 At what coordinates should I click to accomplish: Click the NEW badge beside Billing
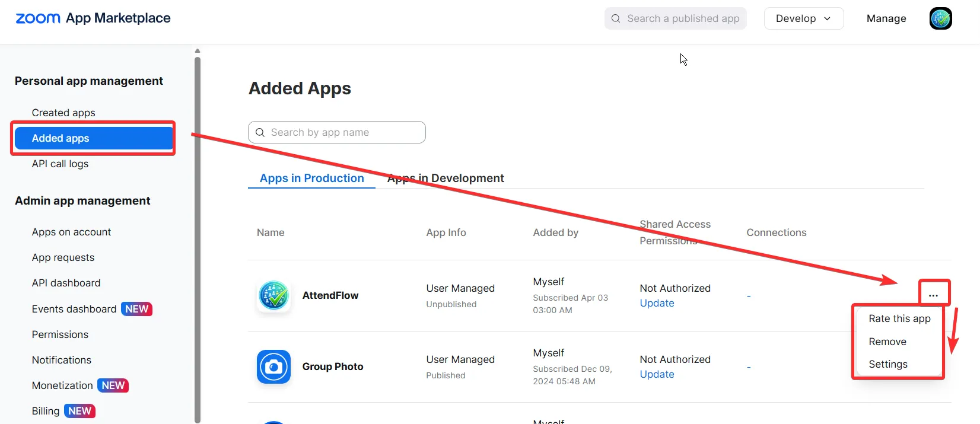coord(79,411)
